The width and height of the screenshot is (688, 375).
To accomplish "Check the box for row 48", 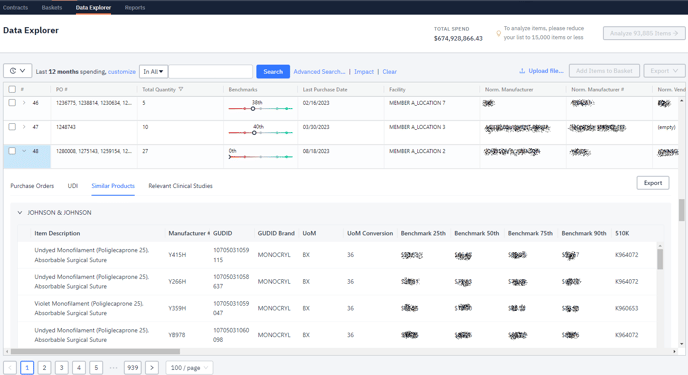I will pyautogui.click(x=12, y=151).
